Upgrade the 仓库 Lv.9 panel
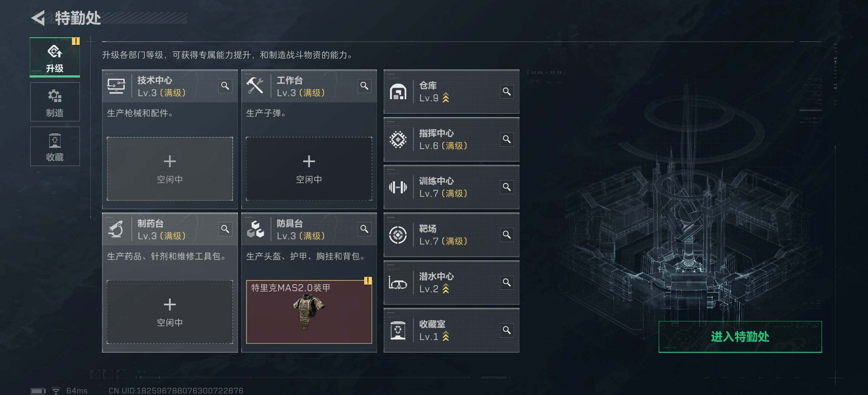Screen dimensions: 868x395 [452, 92]
